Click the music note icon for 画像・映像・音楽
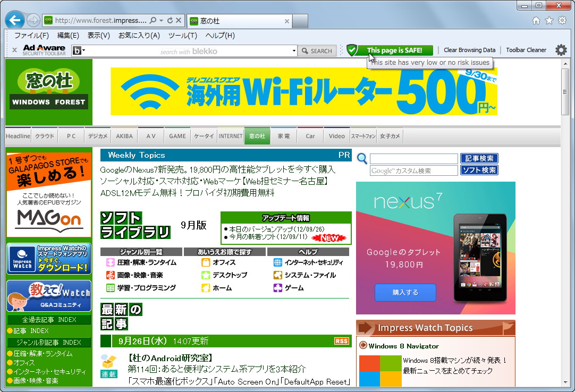The height and width of the screenshot is (392, 575). tap(109, 275)
